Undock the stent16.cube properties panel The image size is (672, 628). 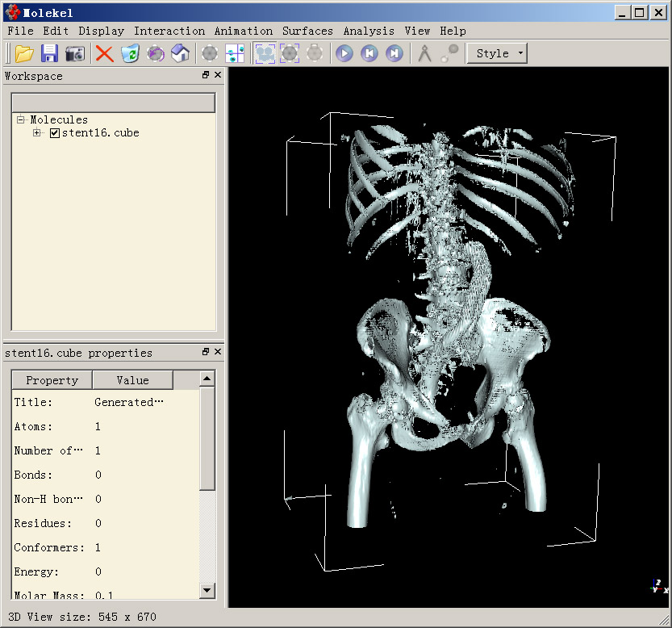click(x=206, y=352)
